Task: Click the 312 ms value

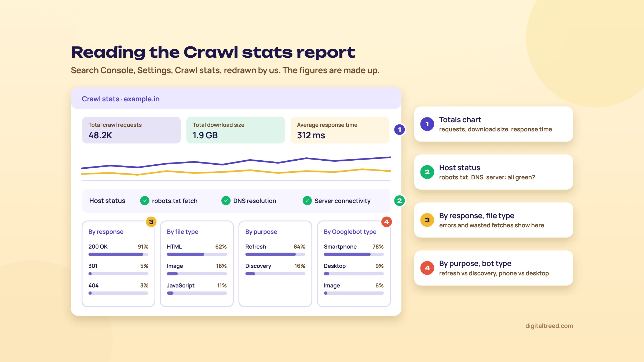Action: click(x=311, y=135)
